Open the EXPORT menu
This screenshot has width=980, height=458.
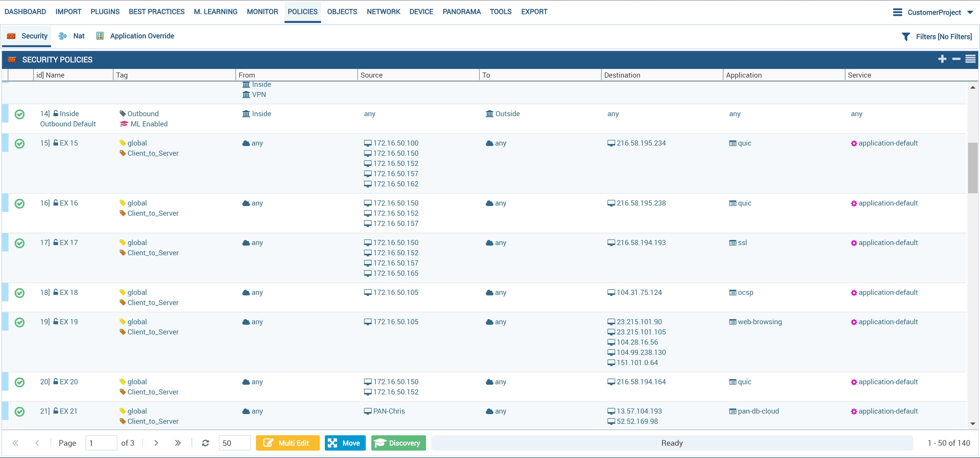click(534, 12)
